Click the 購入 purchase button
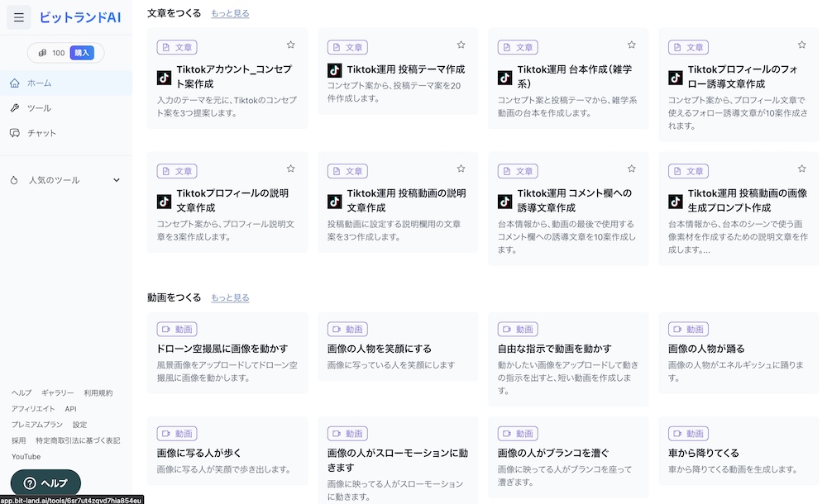Viewport: 827px width, 504px height. point(82,53)
